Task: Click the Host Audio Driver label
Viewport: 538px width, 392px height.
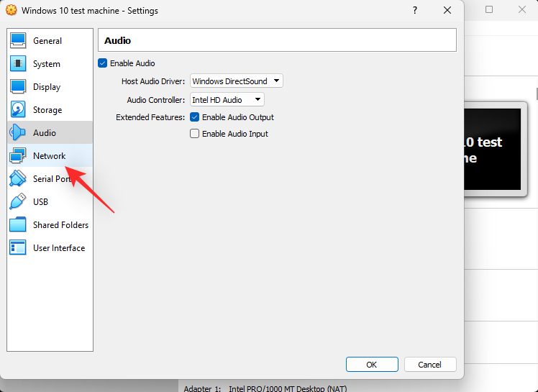Action: pos(153,81)
